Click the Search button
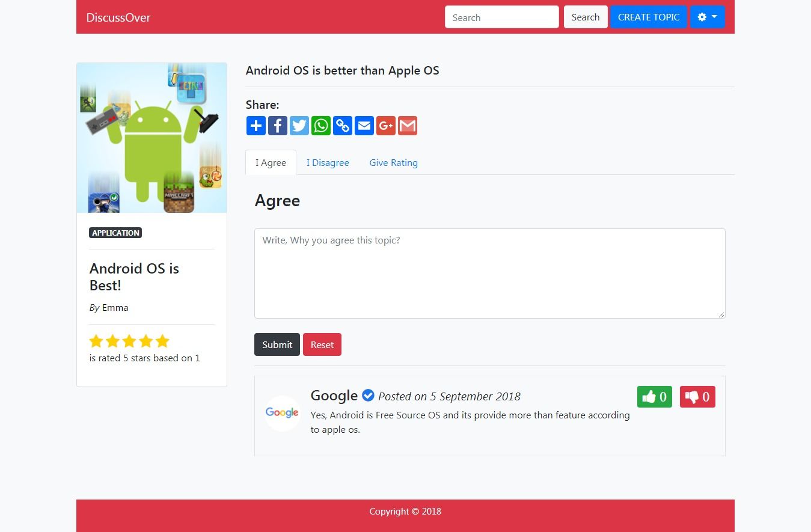Viewport: 811px width, 532px height. click(x=586, y=17)
